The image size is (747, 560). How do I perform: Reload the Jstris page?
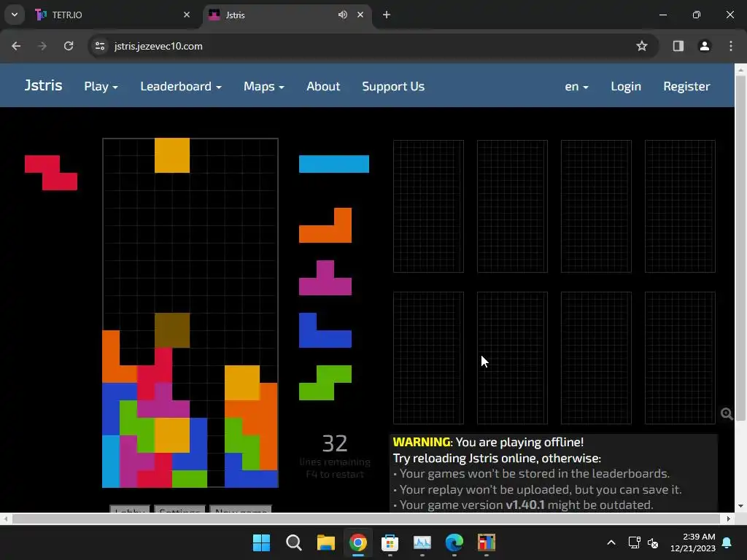pos(69,46)
